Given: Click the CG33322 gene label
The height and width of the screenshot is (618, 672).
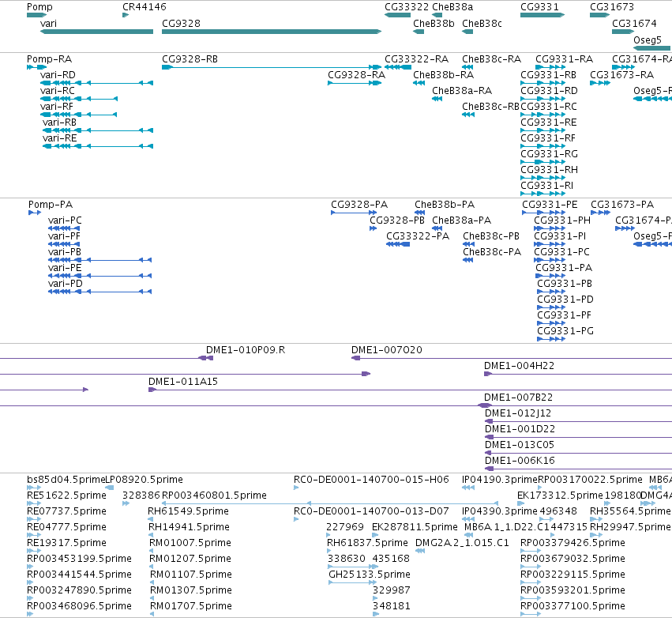Looking at the screenshot, I should (x=407, y=7).
